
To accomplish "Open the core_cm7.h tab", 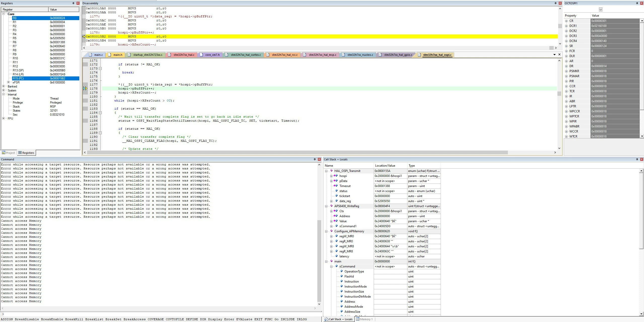I will click(x=210, y=55).
